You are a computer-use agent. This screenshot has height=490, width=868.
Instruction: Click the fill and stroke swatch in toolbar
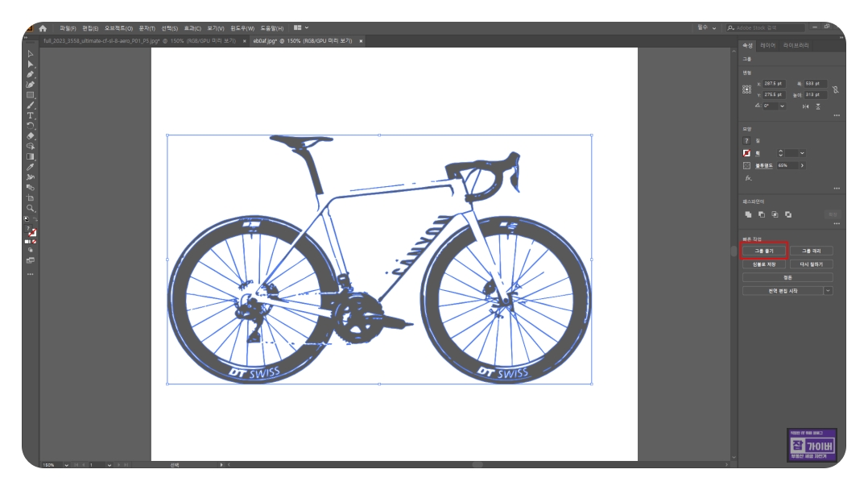coord(31,231)
